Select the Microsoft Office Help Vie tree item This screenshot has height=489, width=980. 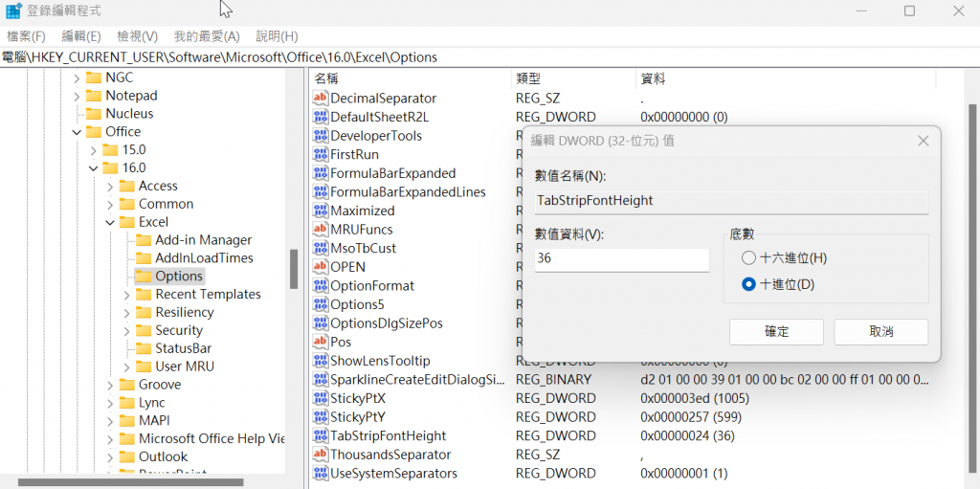(212, 439)
